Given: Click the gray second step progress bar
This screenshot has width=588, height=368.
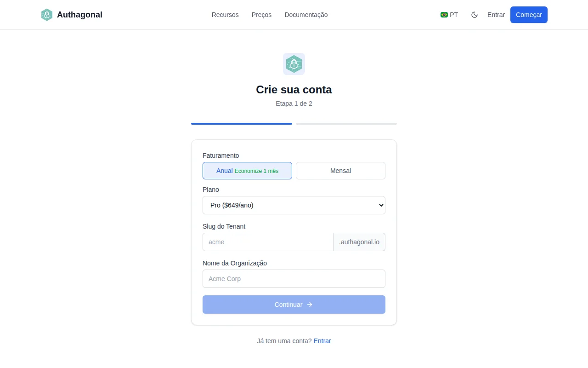Looking at the screenshot, I should pyautogui.click(x=346, y=124).
